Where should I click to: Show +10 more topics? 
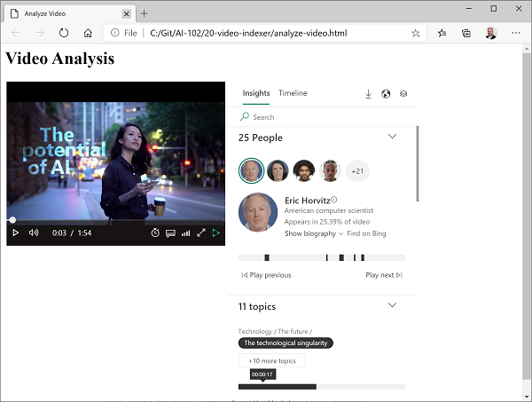tap(272, 361)
